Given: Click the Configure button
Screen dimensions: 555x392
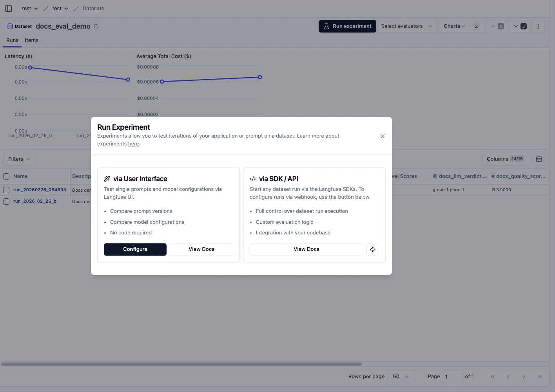Looking at the screenshot, I should point(135,249).
